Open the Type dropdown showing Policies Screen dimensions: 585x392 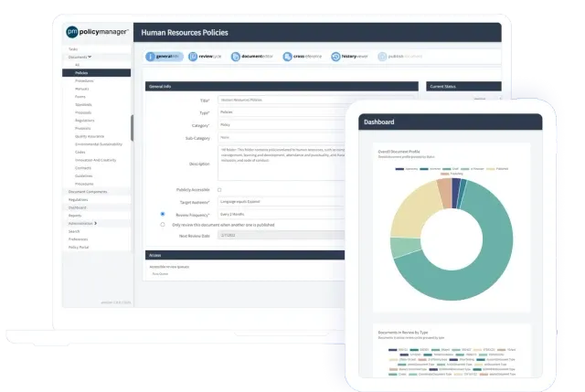click(x=282, y=112)
